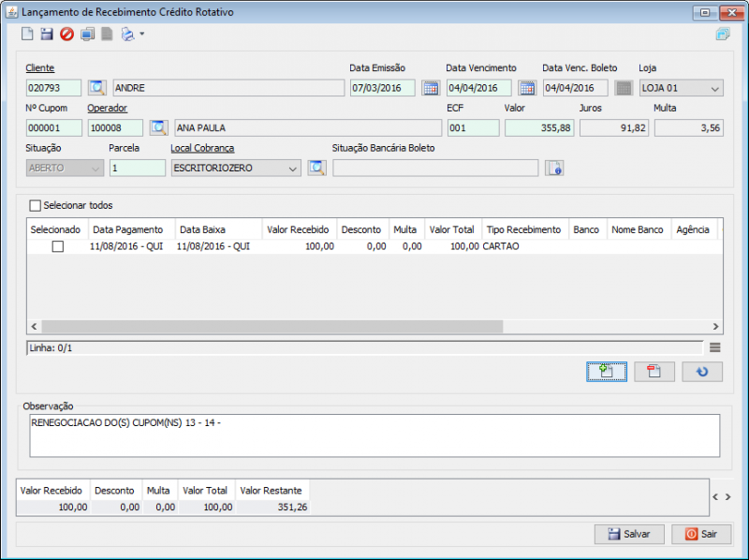The width and height of the screenshot is (749, 560).
Task: Open the Local Cobrança search magnifier
Action: point(317,169)
